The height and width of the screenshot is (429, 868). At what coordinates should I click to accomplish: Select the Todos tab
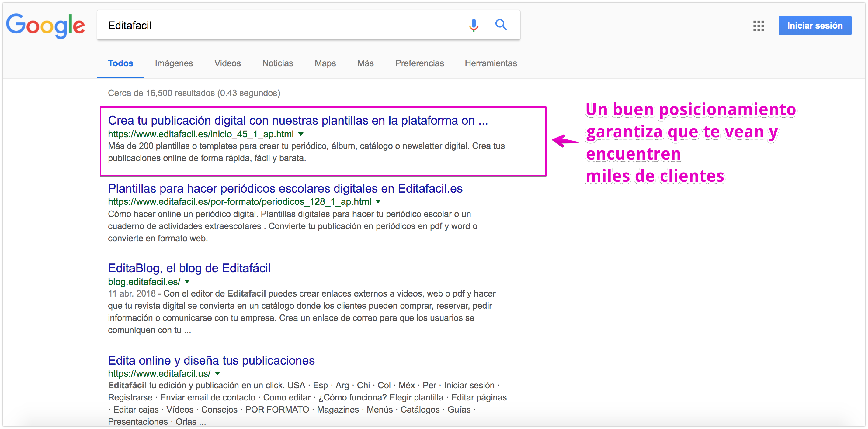(x=121, y=63)
